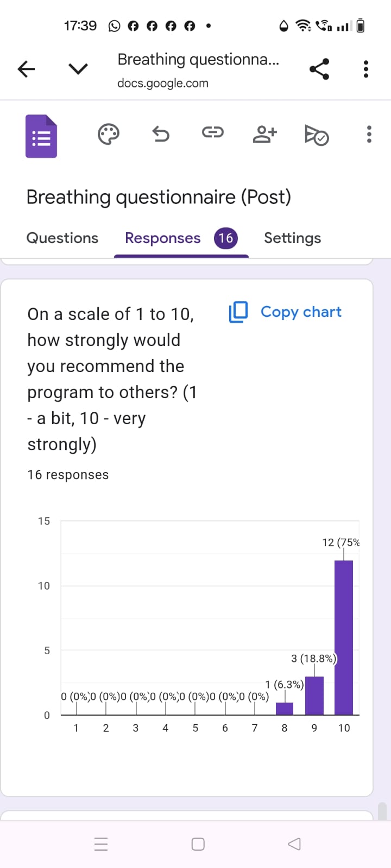This screenshot has height=868, width=391.
Task: Click the undo arrow icon
Action: (161, 133)
